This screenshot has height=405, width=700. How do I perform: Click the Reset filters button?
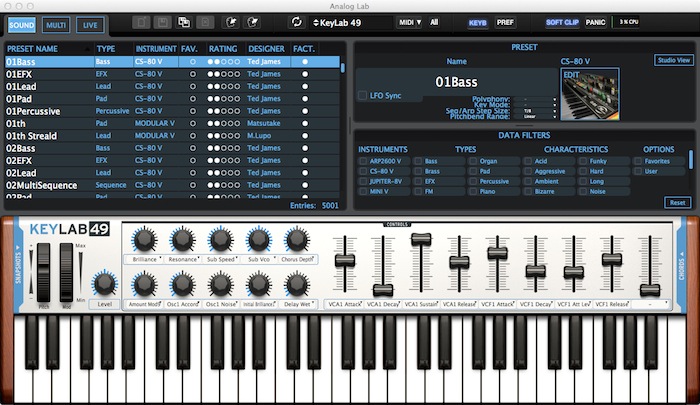tap(677, 202)
